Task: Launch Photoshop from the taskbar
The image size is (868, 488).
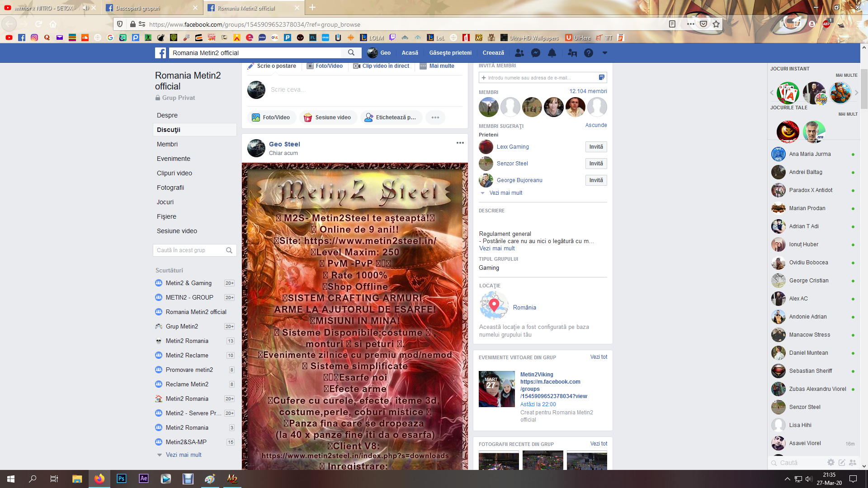Action: (121, 479)
